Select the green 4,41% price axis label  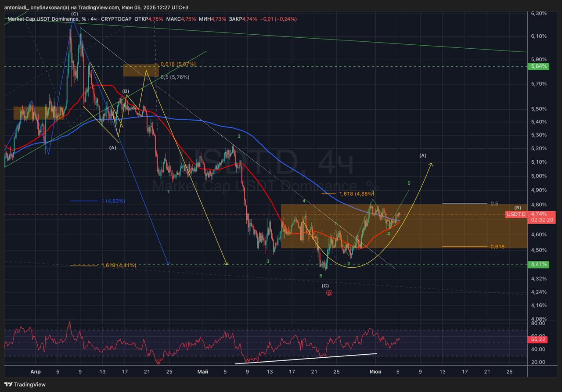click(538, 264)
